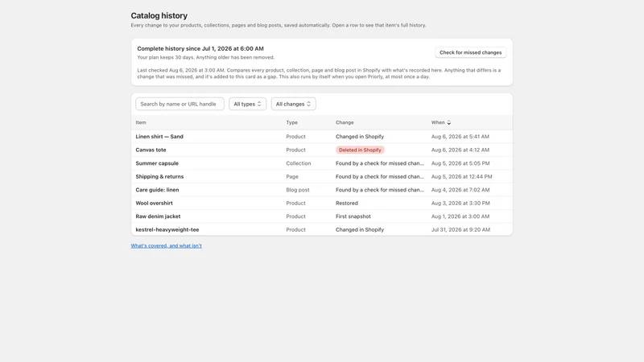Open the Raw denim jacket row
The image size is (644, 362).
[321, 216]
